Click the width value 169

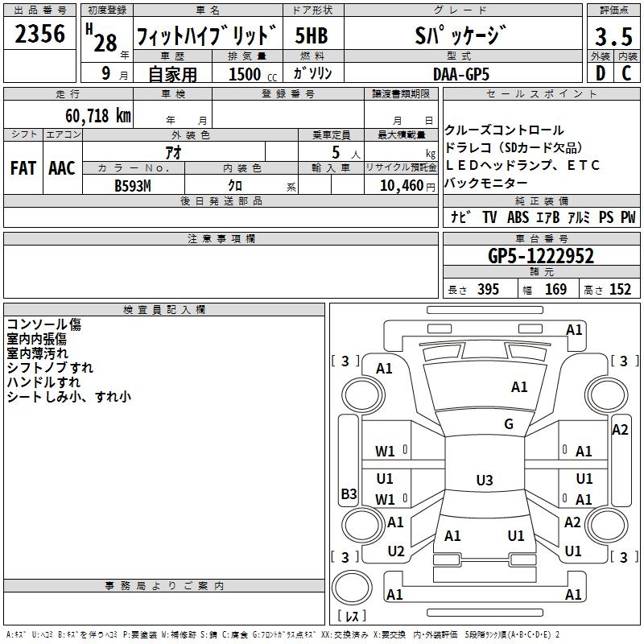pos(555,290)
